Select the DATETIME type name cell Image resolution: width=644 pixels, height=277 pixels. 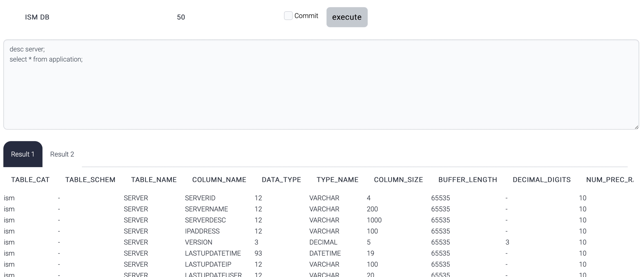pyautogui.click(x=325, y=253)
